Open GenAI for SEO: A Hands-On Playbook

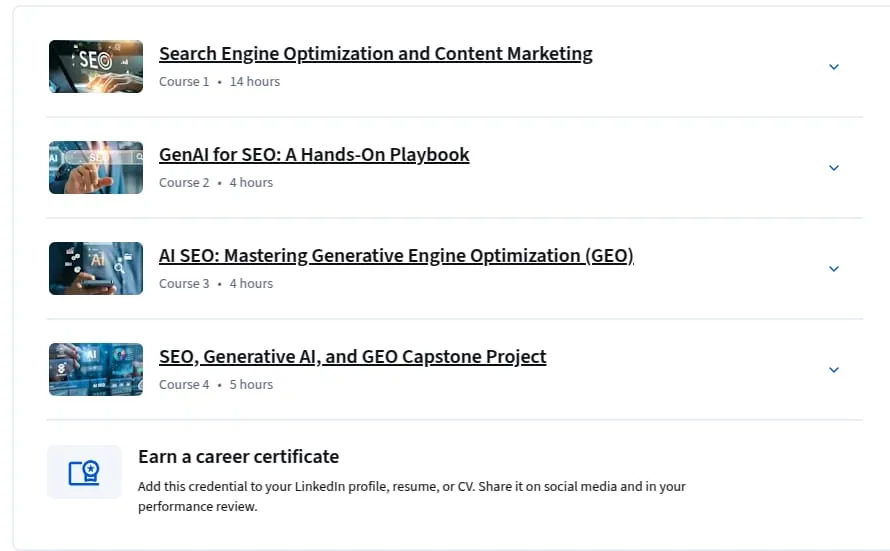point(314,155)
